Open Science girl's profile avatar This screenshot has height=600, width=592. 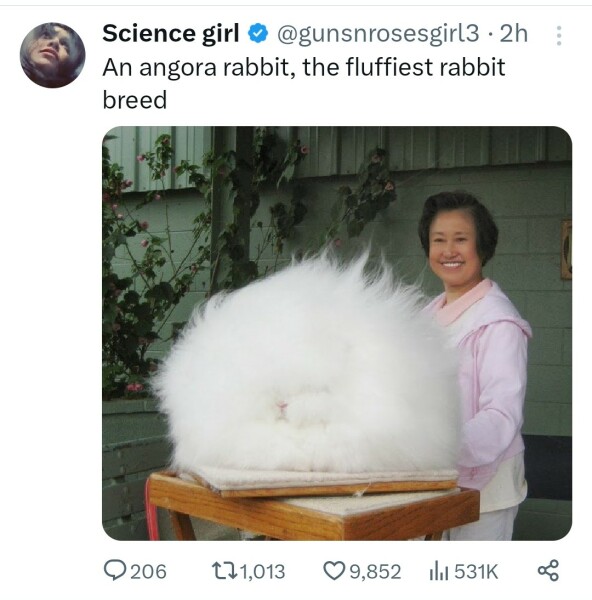click(53, 55)
